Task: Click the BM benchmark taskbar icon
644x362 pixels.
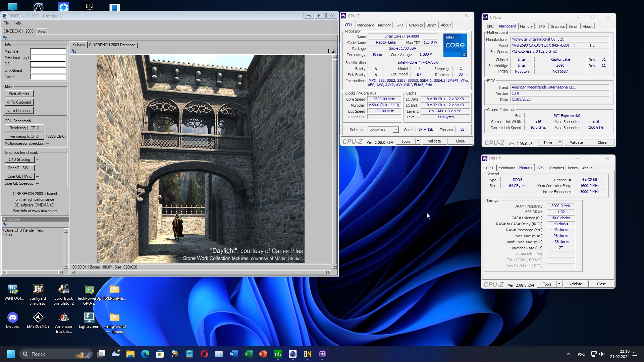Action: [308, 354]
